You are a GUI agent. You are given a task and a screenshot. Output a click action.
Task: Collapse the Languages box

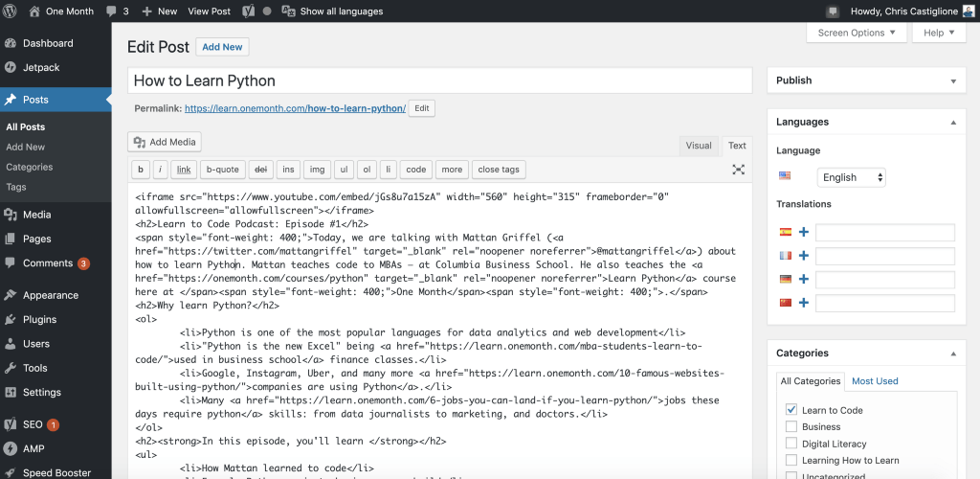pyautogui.click(x=953, y=123)
